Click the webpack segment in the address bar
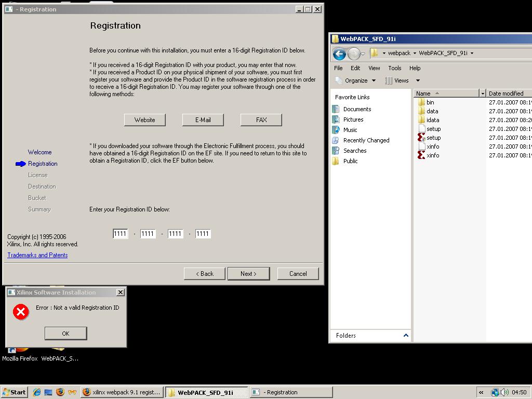The width and height of the screenshot is (532, 399). [x=399, y=54]
